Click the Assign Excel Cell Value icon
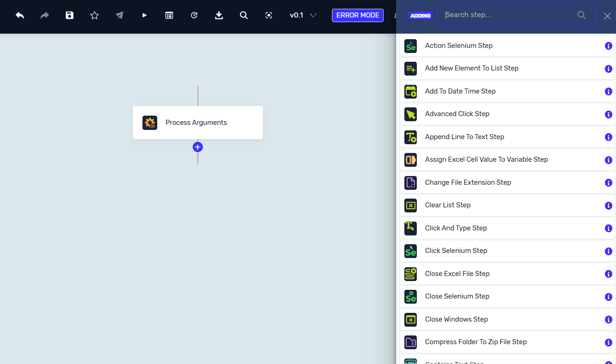Screen dimensions: 616x364 click(410, 160)
